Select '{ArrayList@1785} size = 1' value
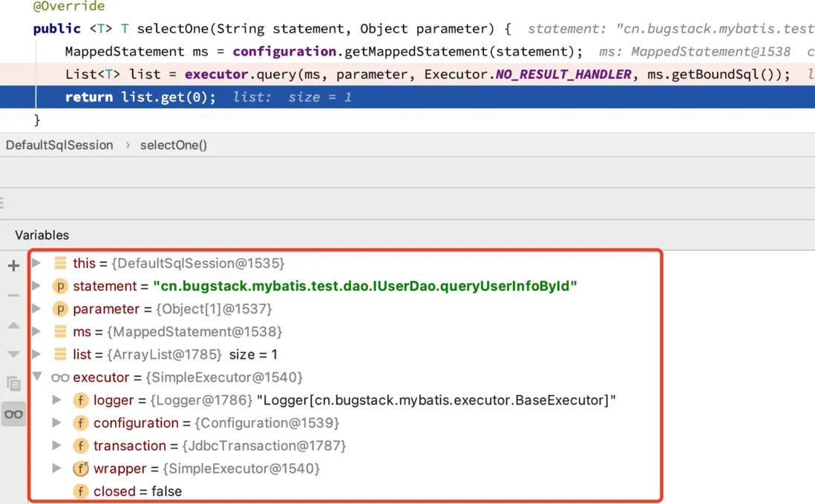The width and height of the screenshot is (815, 504). click(x=192, y=354)
